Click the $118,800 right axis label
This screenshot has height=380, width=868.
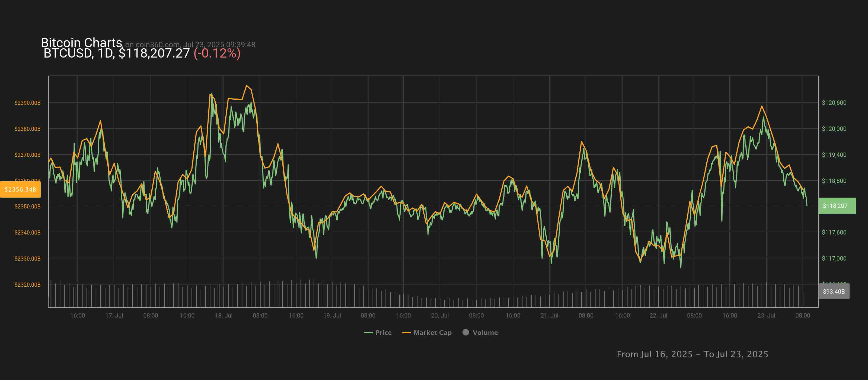[834, 181]
